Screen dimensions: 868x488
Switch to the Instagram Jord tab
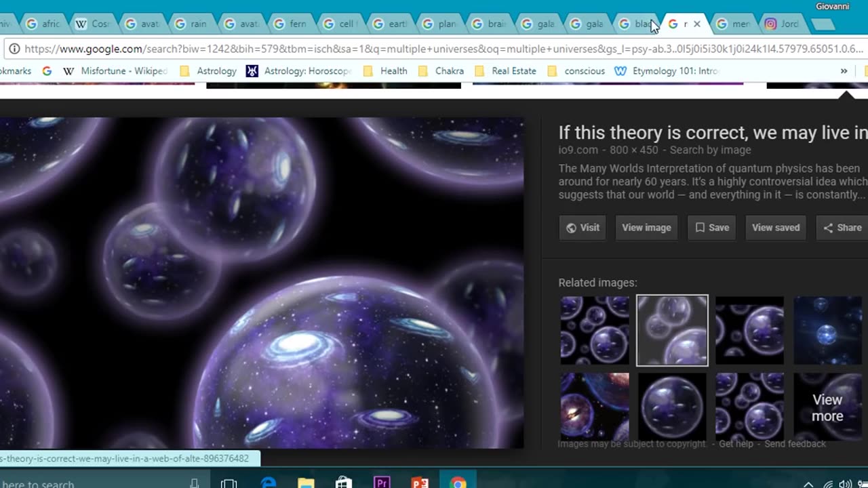coord(783,24)
